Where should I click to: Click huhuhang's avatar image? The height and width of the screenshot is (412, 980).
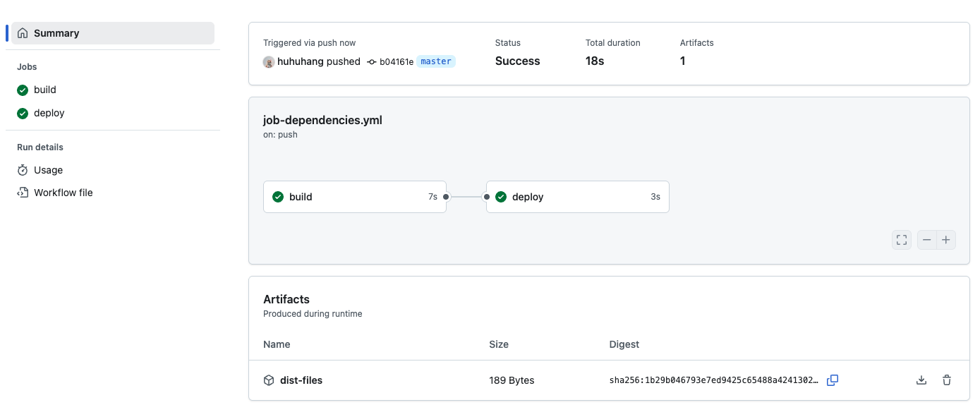pyautogui.click(x=268, y=62)
